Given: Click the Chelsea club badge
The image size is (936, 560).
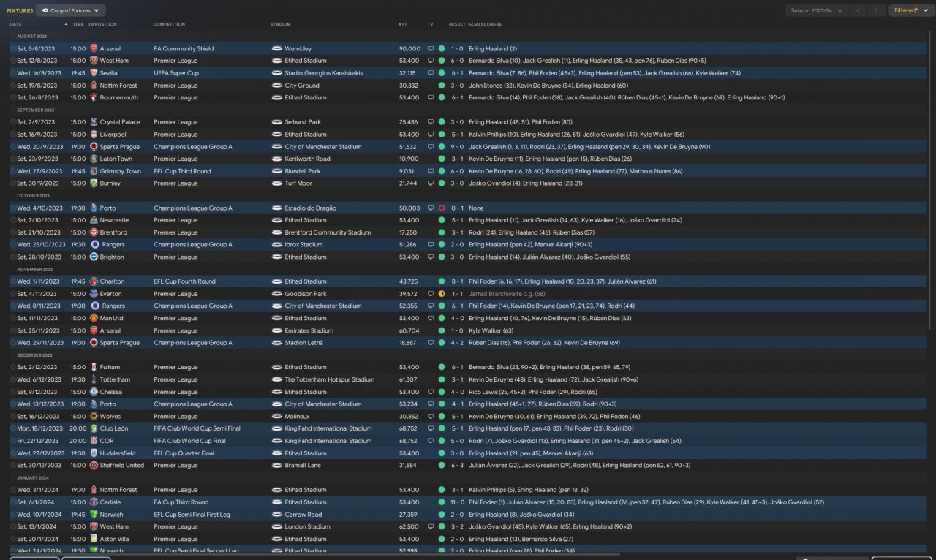Looking at the screenshot, I should [x=94, y=392].
